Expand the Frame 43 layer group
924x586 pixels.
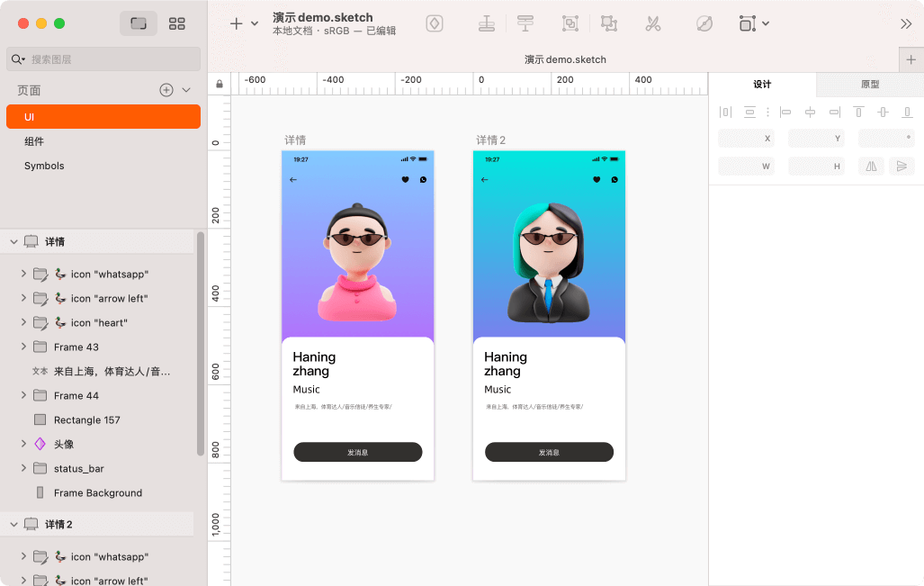pos(24,347)
